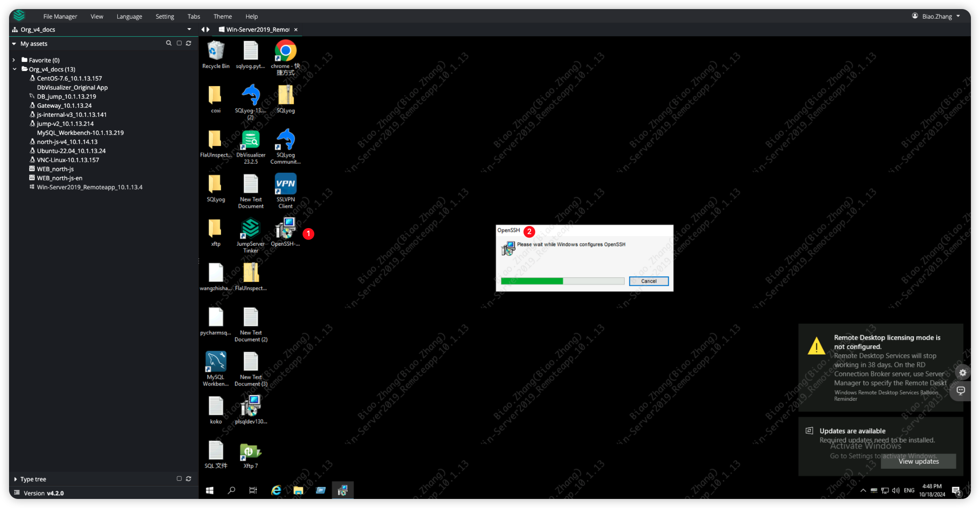The height and width of the screenshot is (508, 980).
Task: Open the Org_v4_docs organization dropdown
Action: pos(189,30)
